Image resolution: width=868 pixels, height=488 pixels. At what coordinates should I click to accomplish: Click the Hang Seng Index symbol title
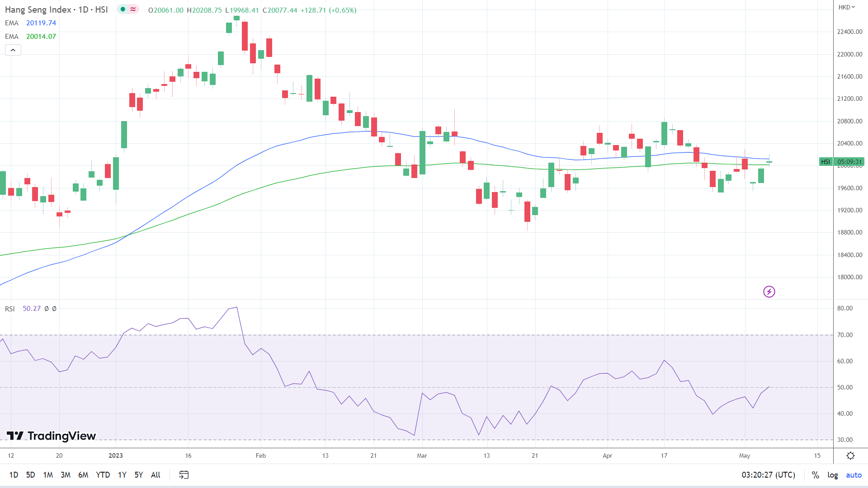click(x=56, y=9)
